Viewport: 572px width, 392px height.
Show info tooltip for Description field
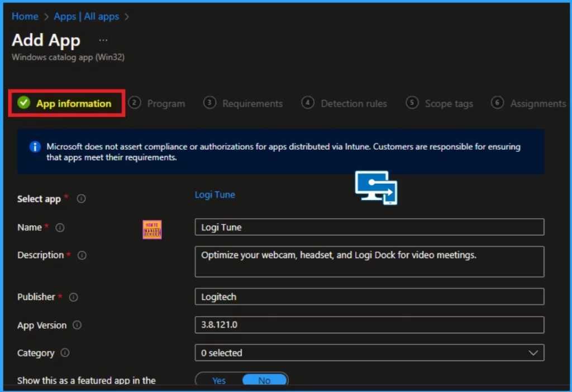[82, 255]
